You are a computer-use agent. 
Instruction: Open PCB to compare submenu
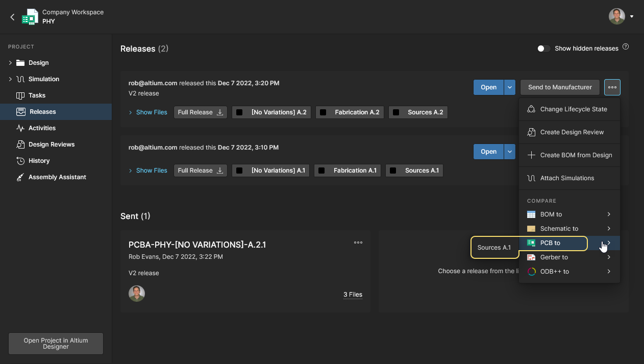pos(569,243)
